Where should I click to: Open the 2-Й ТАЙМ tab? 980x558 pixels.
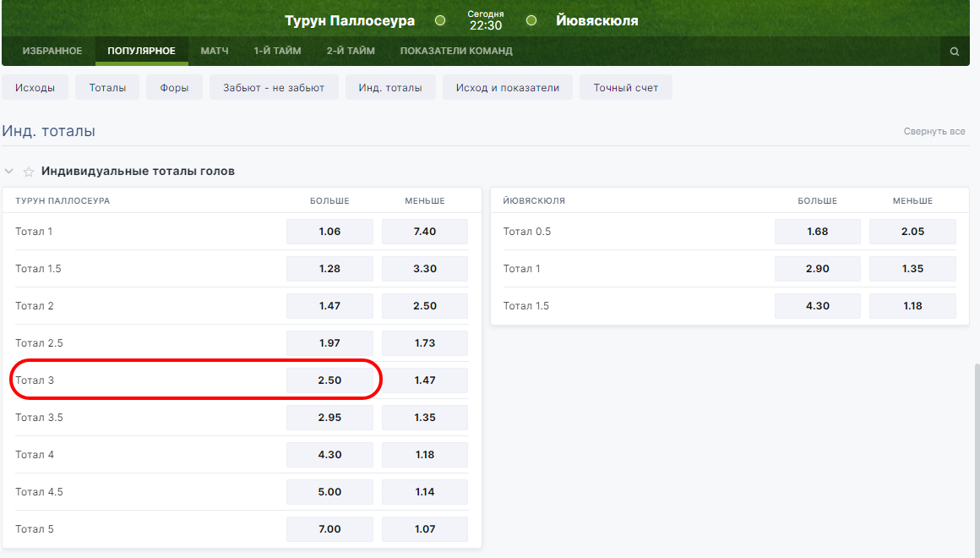pyautogui.click(x=351, y=52)
